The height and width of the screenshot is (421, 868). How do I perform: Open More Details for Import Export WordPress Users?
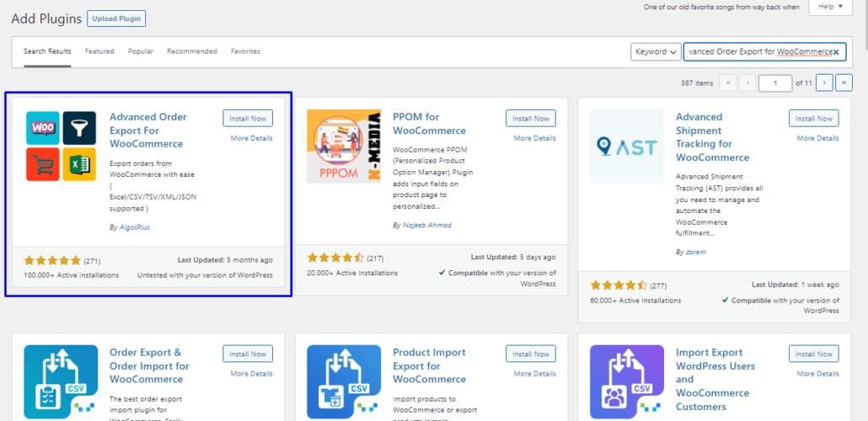point(818,374)
